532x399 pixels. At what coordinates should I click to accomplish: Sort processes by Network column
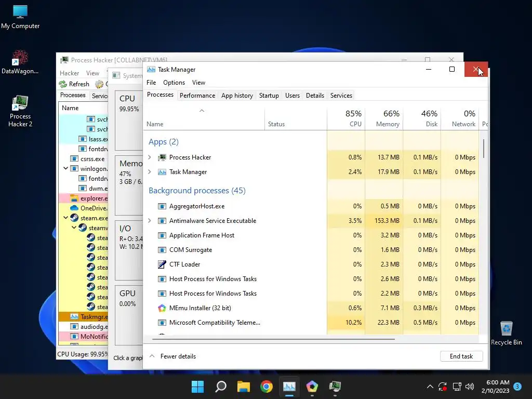point(460,118)
